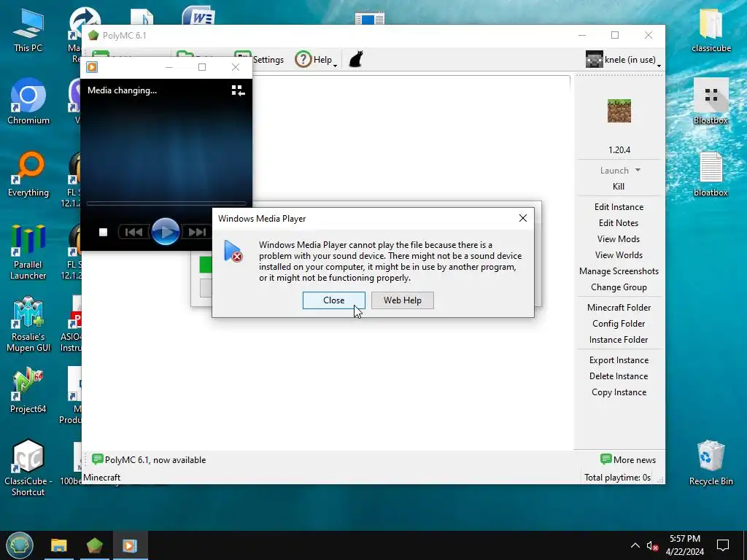Viewport: 747px width, 560px height.
Task: Click Media Player title bar icon
Action: pos(92,67)
